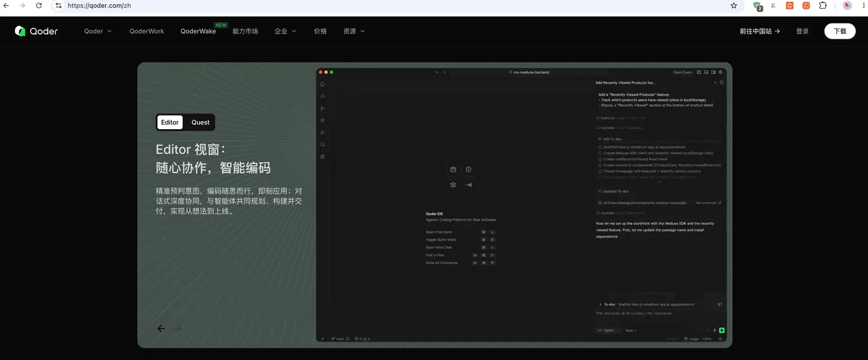The image size is (868, 360).
Task: Check the 'Create Medusa SDK client' to-do circle
Action: (600, 153)
